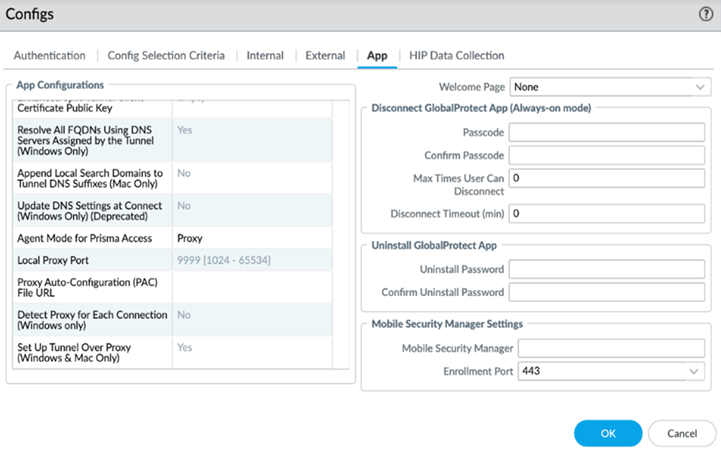Click the Cancel button
Image resolution: width=721 pixels, height=452 pixels.
coord(682,432)
